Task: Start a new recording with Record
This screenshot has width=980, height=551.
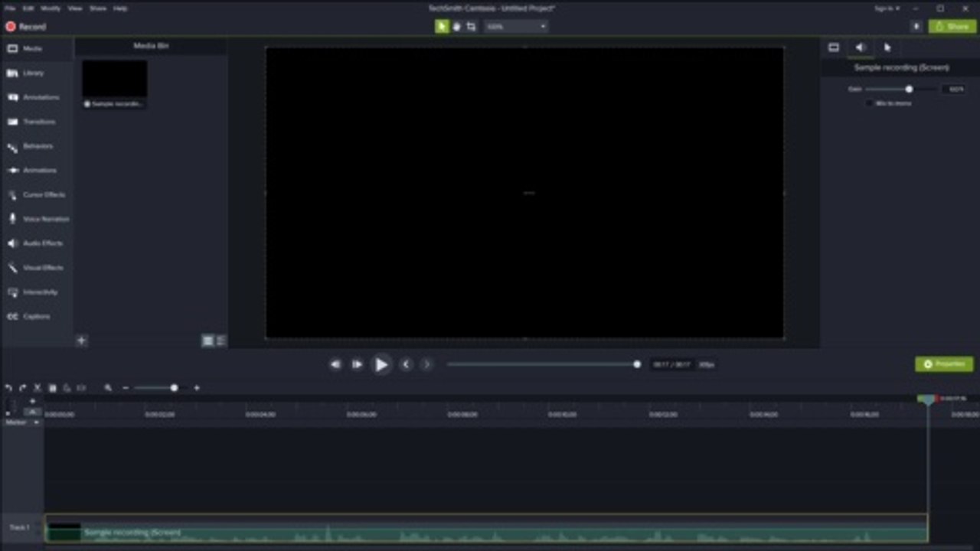Action: coord(26,26)
